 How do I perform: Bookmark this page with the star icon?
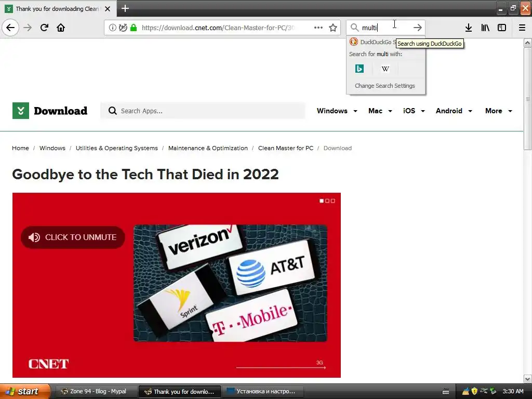[x=333, y=28]
